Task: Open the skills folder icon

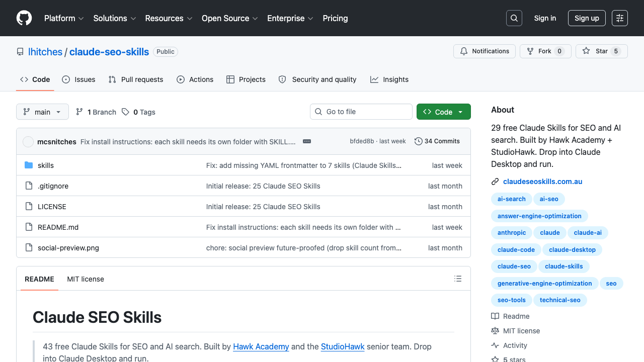Action: click(x=29, y=165)
